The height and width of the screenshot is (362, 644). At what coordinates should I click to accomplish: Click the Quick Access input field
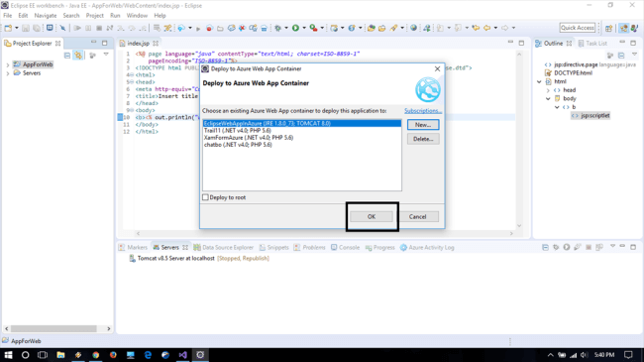point(578,28)
